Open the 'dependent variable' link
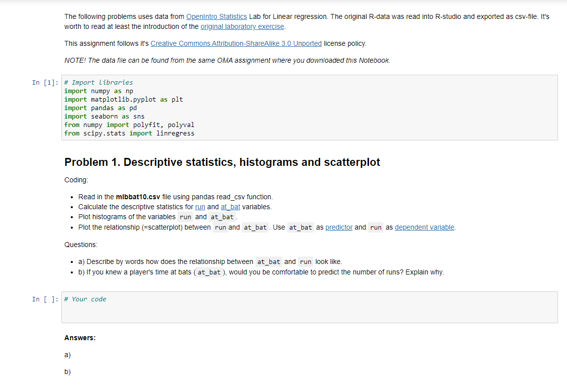567x392 pixels. [x=424, y=227]
